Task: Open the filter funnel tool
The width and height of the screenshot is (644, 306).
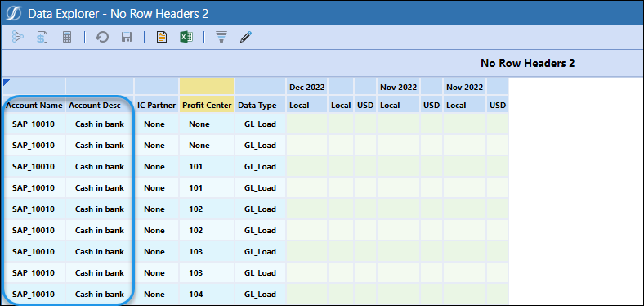Action: pyautogui.click(x=221, y=38)
